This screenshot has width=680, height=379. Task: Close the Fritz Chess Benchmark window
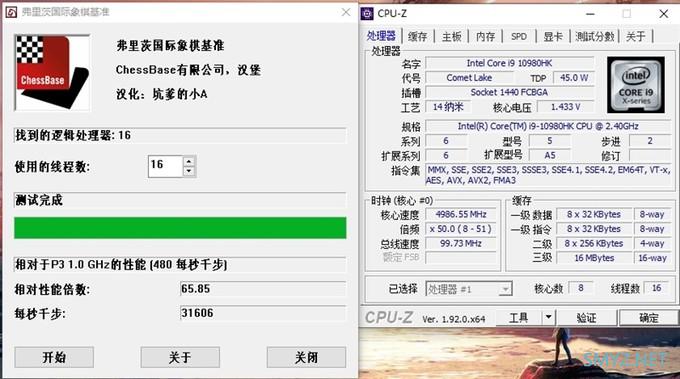click(x=346, y=12)
